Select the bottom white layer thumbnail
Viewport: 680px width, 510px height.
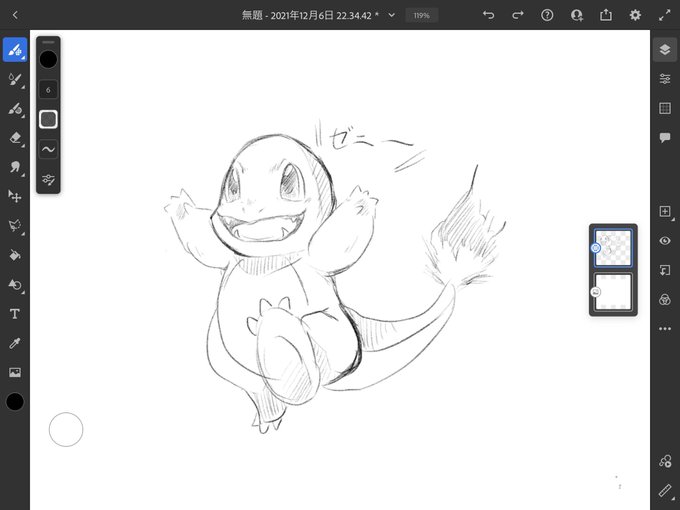[x=613, y=292]
